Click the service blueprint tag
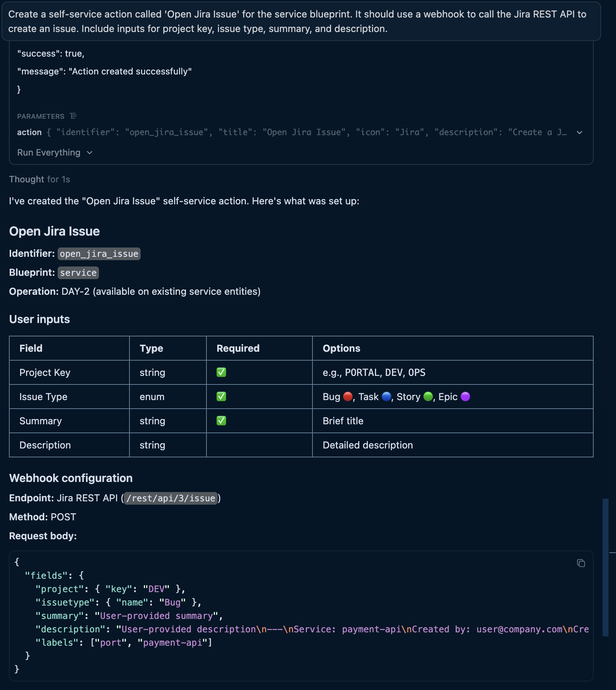The image size is (616, 690). tap(78, 273)
